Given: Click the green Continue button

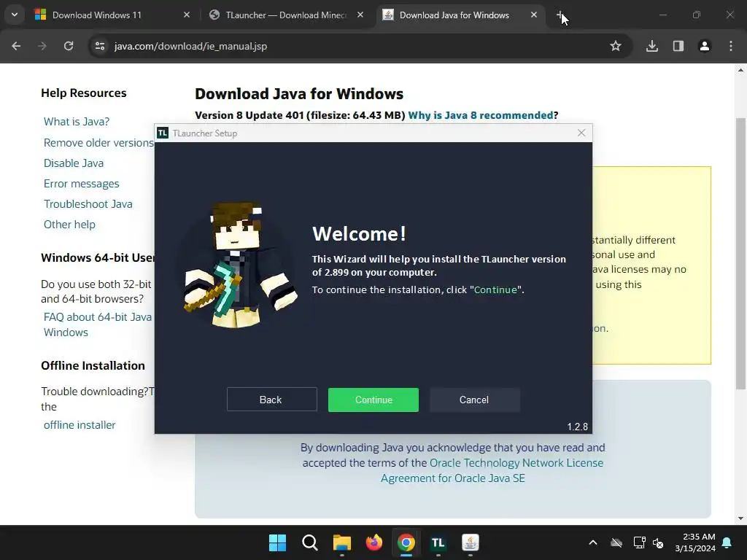Looking at the screenshot, I should coord(373,400).
